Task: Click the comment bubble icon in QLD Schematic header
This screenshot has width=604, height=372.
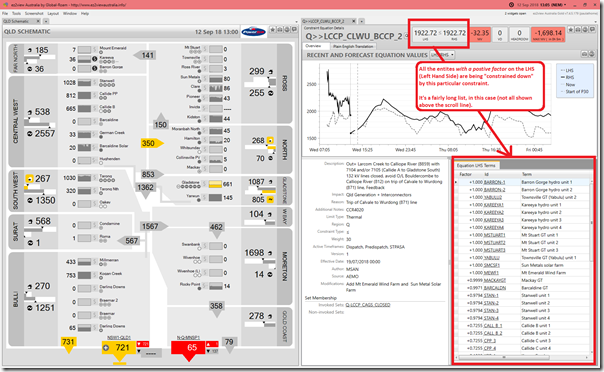Action: point(294,30)
